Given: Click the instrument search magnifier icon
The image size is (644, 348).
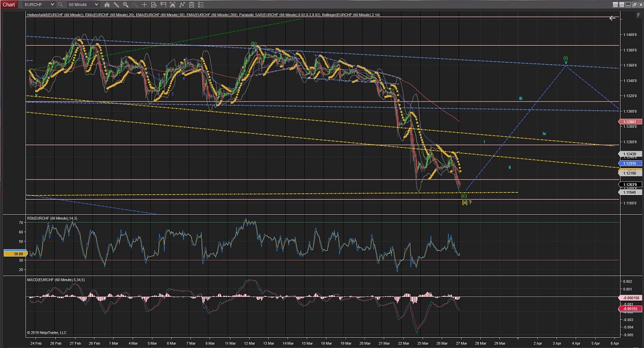Looking at the screenshot, I should 61,4.
